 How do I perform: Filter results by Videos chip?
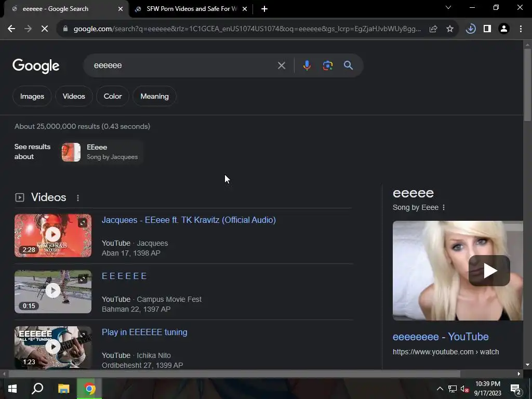pos(74,96)
